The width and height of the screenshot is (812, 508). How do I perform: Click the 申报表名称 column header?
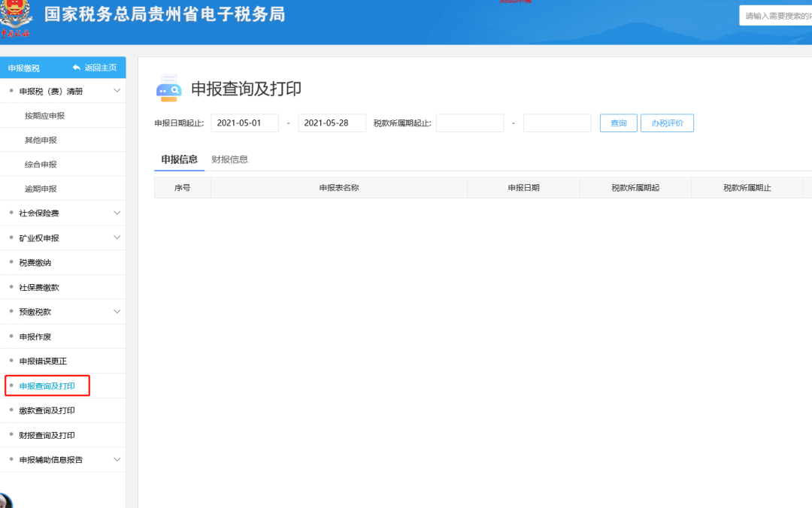(x=339, y=187)
